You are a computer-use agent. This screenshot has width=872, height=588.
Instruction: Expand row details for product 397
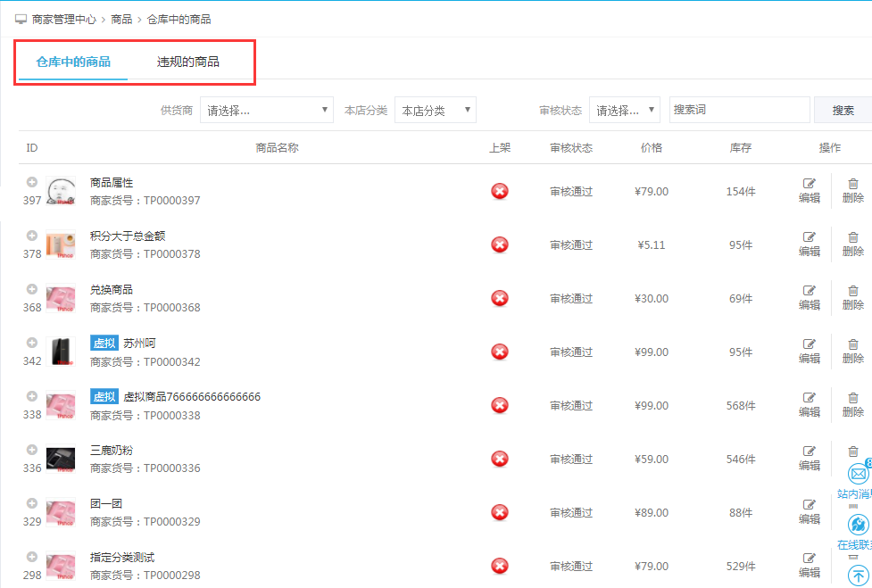pos(32,183)
